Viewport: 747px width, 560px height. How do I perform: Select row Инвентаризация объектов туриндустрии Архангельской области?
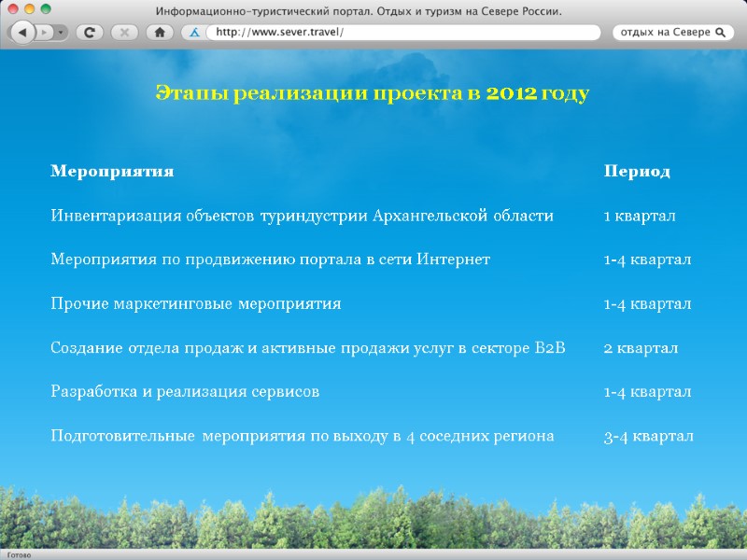pyautogui.click(x=302, y=216)
